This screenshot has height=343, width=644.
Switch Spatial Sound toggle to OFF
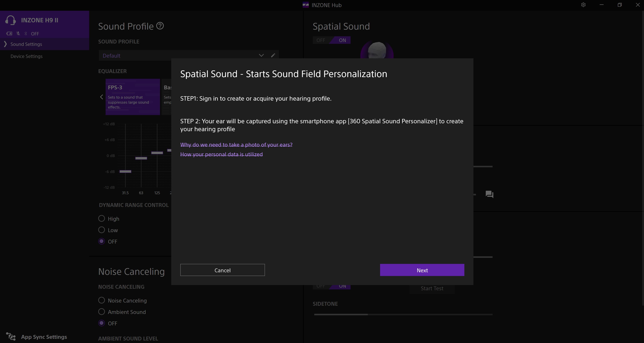pyautogui.click(x=321, y=40)
